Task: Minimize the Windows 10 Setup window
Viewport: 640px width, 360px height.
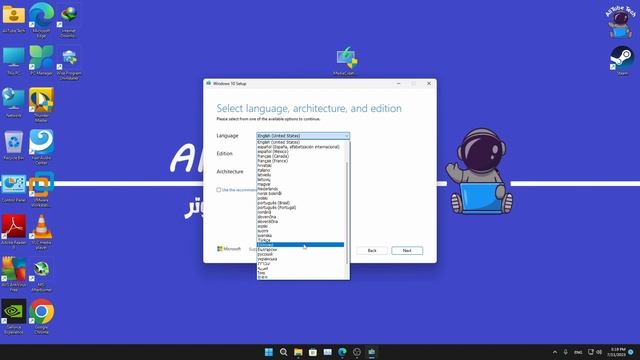Action: click(x=398, y=83)
